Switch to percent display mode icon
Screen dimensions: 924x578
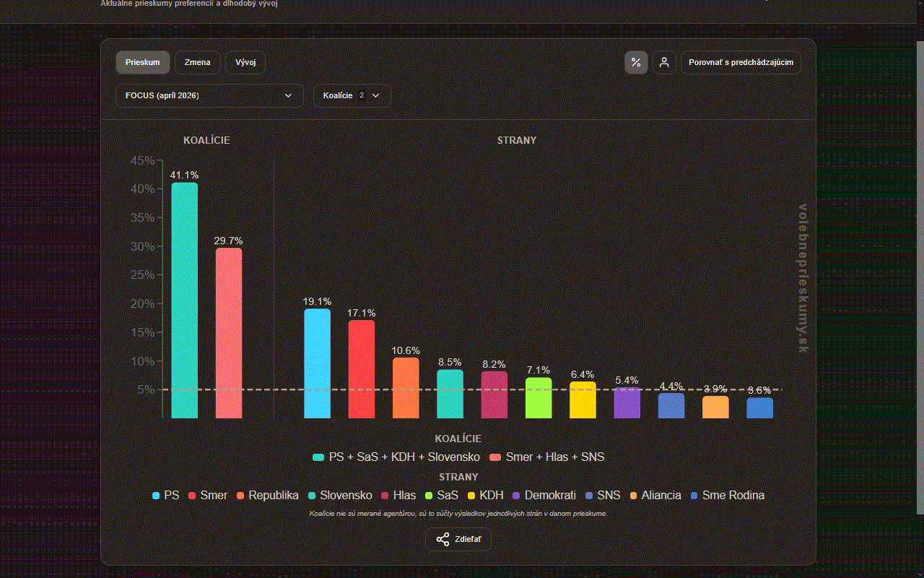[x=636, y=62]
